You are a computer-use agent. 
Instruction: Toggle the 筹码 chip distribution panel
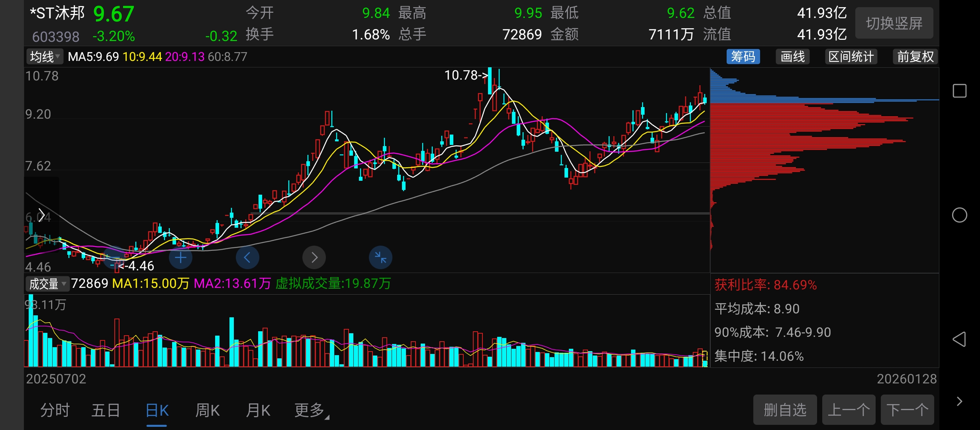(743, 57)
